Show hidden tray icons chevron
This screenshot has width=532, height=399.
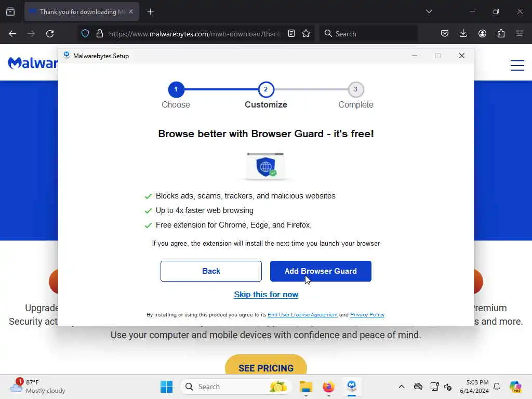[x=402, y=387]
